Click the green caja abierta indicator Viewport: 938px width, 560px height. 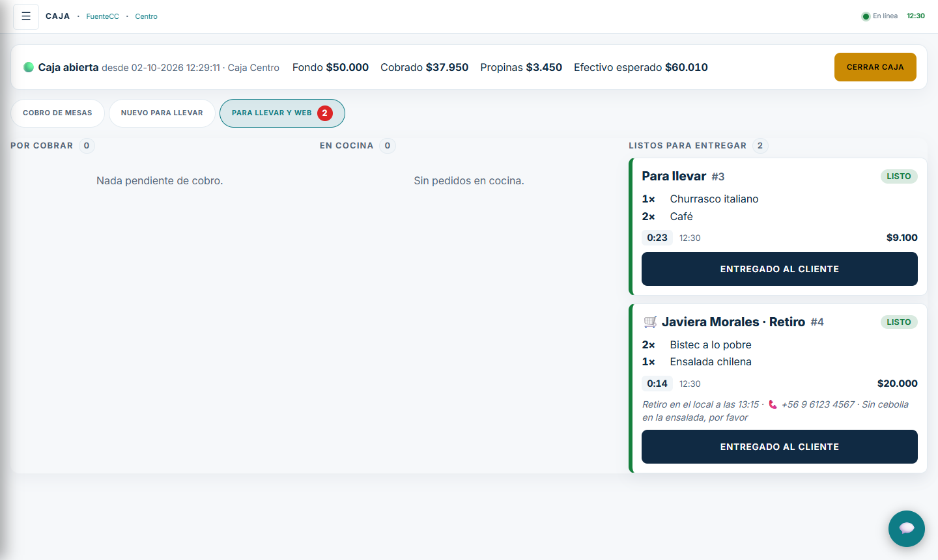point(29,67)
